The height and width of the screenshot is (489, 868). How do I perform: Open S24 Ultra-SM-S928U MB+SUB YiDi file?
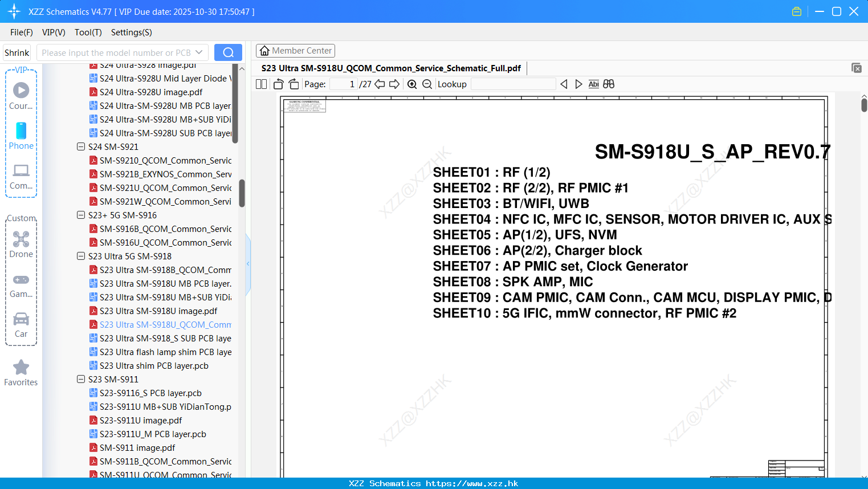(x=160, y=119)
